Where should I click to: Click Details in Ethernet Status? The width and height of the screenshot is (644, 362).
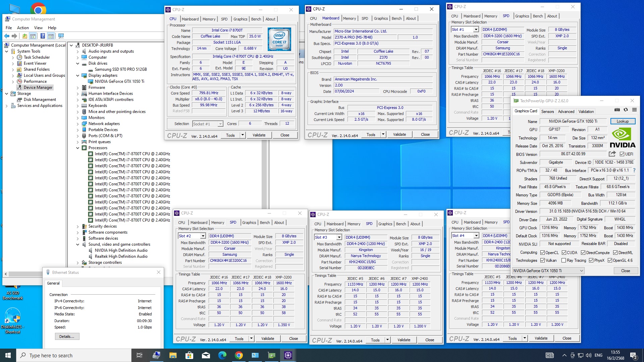(67, 337)
